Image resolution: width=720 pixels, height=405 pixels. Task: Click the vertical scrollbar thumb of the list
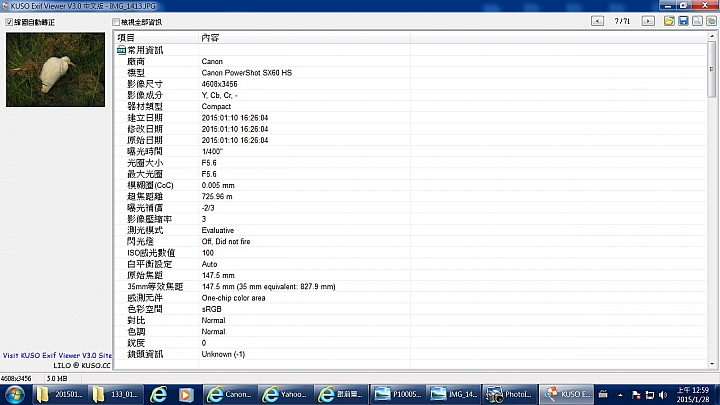712,69
